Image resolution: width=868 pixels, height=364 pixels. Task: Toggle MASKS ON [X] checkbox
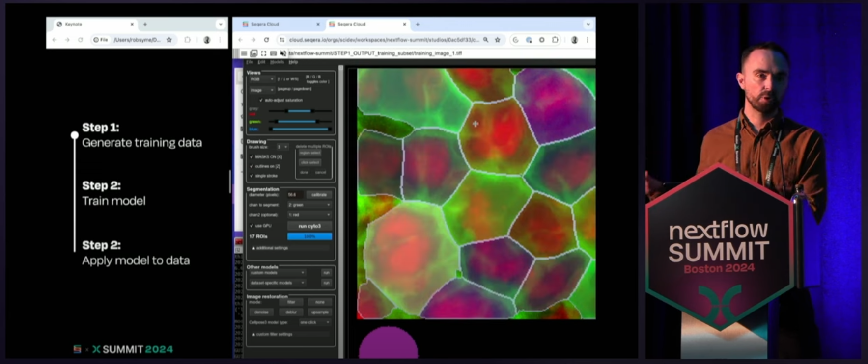252,157
